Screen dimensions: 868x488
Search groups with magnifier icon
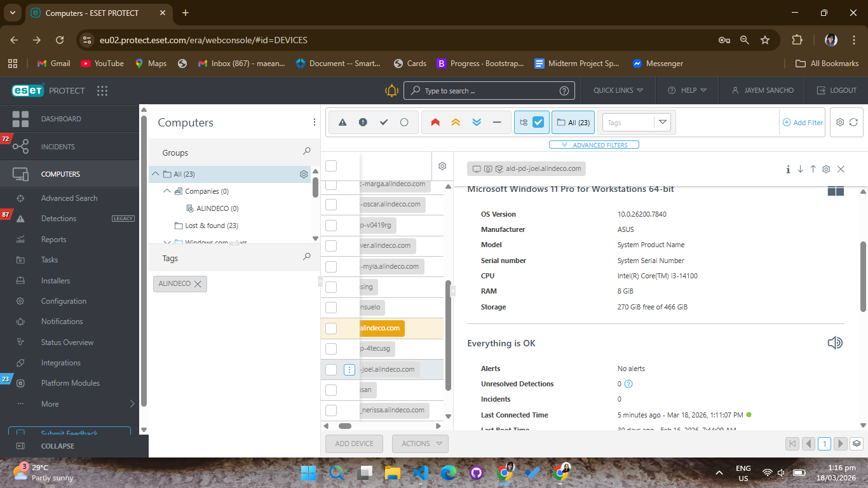click(x=307, y=152)
